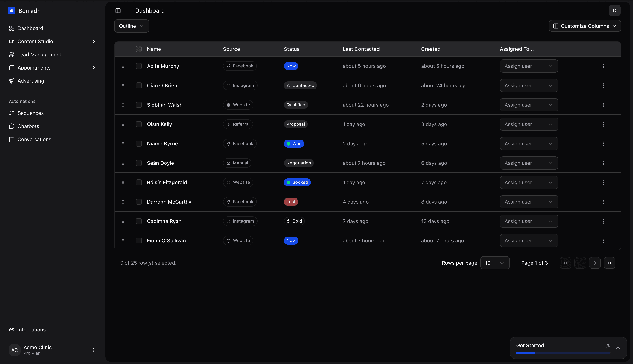The image size is (633, 364).
Task: Select the Advertising megaphone icon
Action: click(x=12, y=81)
